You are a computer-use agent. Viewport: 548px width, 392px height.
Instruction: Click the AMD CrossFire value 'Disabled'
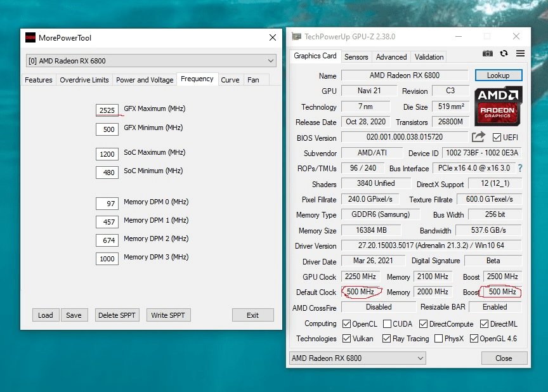pos(379,307)
